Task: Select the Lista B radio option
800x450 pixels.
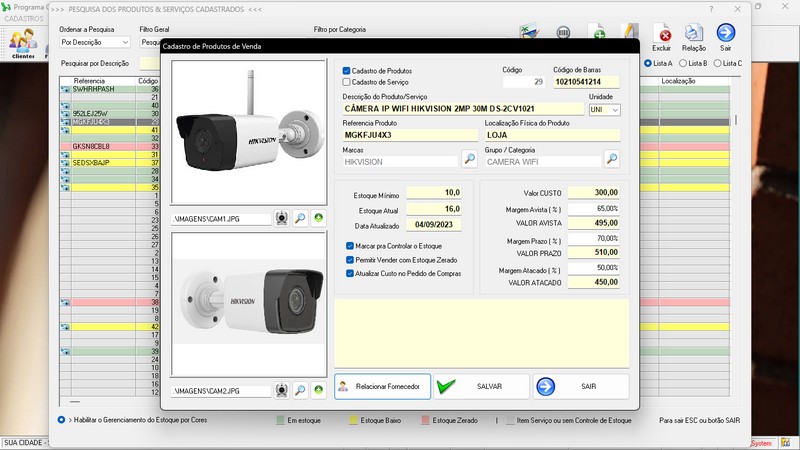Action: (x=682, y=63)
